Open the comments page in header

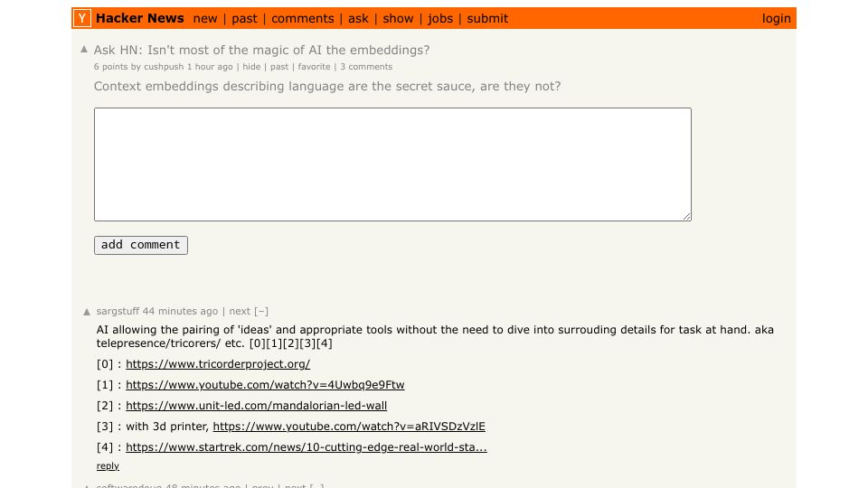[x=303, y=19]
